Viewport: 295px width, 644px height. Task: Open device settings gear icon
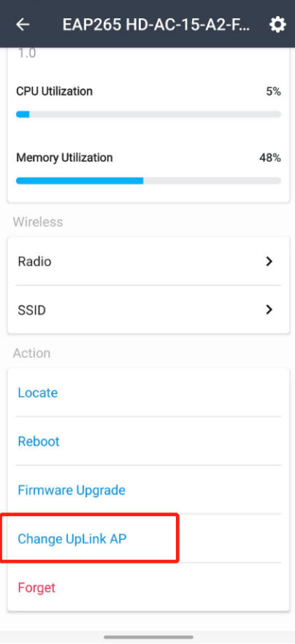(277, 25)
